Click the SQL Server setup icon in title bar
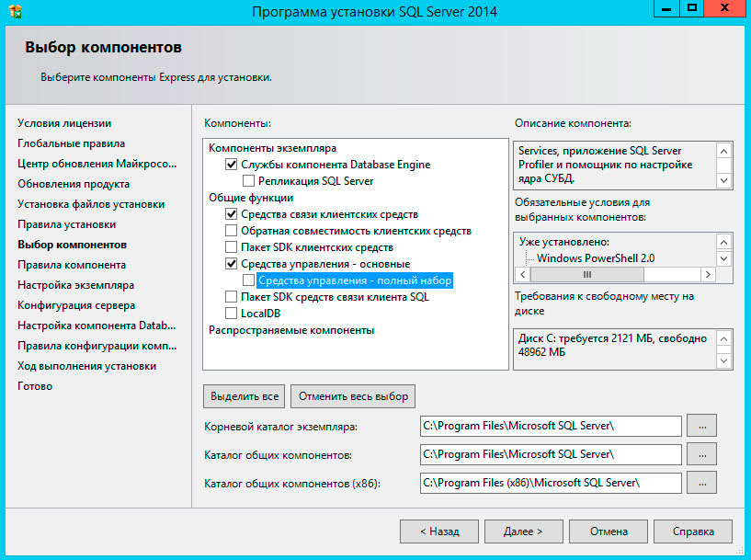Screen dimensions: 751x560 (15, 11)
